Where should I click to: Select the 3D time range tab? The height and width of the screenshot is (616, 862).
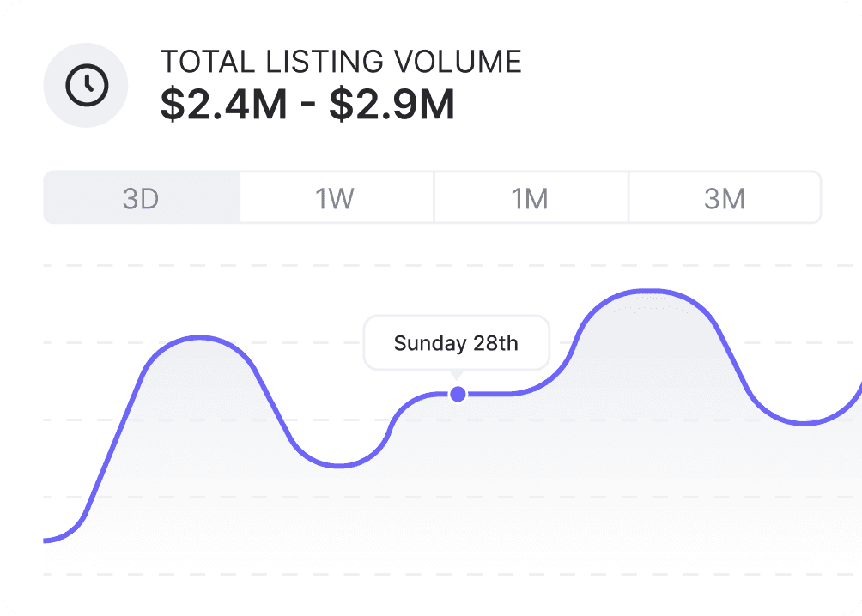[x=142, y=198]
